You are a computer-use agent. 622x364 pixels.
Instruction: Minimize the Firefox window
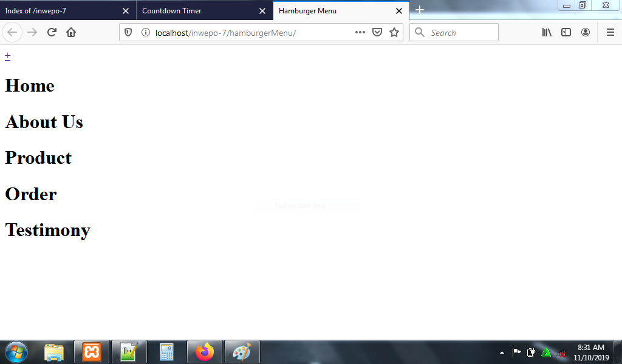click(567, 5)
